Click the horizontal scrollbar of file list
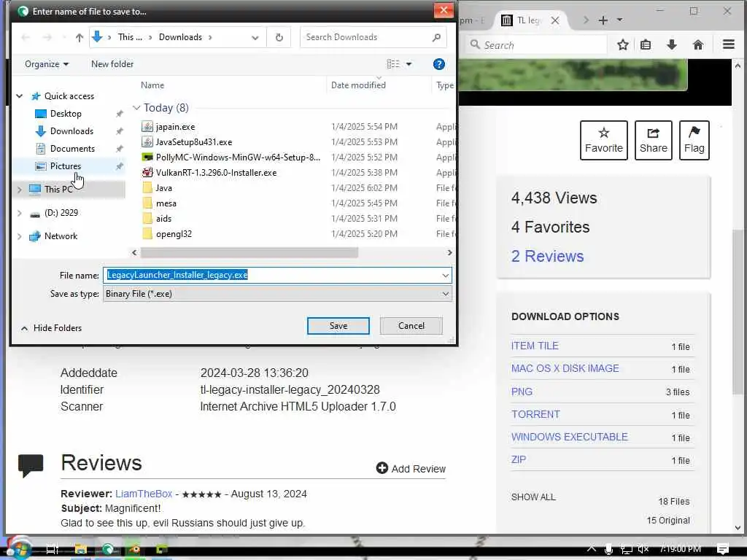The width and height of the screenshot is (747, 560). tap(249, 252)
